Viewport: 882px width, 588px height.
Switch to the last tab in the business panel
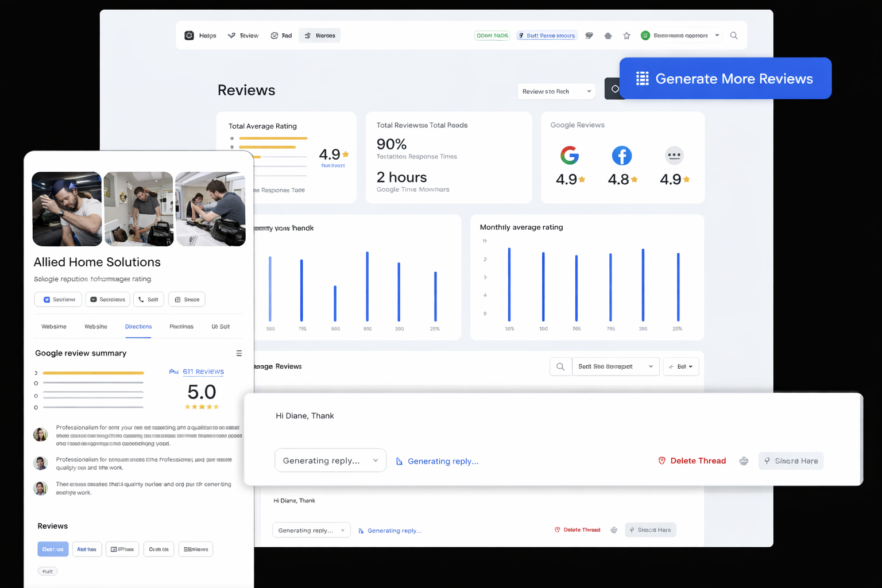(220, 327)
